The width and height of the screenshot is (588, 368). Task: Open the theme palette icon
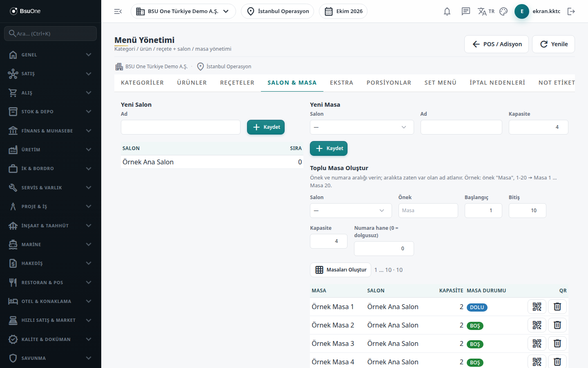click(503, 11)
